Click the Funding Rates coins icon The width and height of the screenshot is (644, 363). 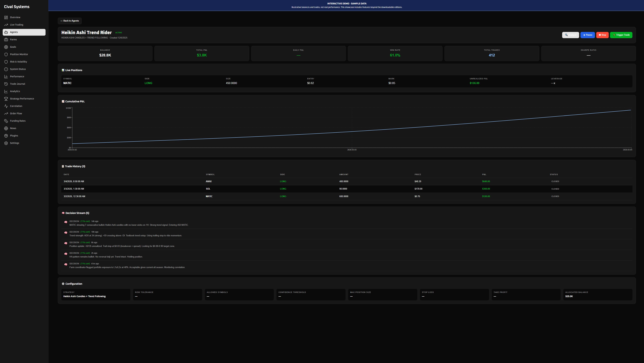[6, 121]
